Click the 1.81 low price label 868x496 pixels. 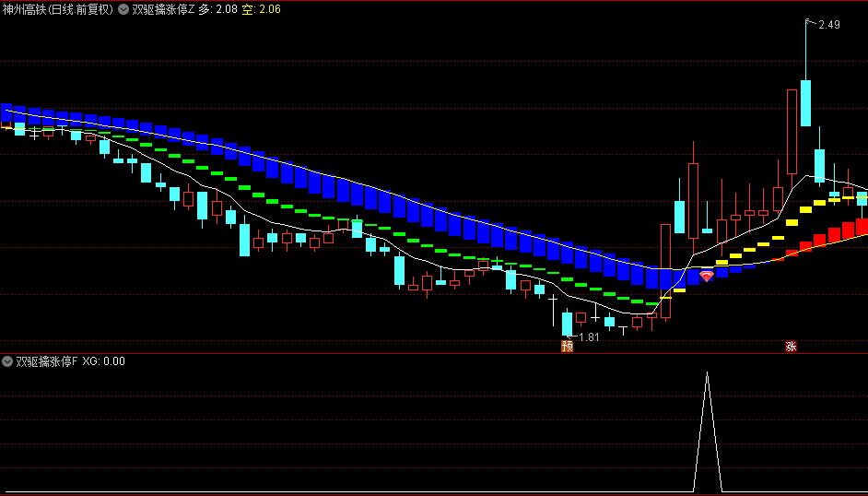(589, 337)
